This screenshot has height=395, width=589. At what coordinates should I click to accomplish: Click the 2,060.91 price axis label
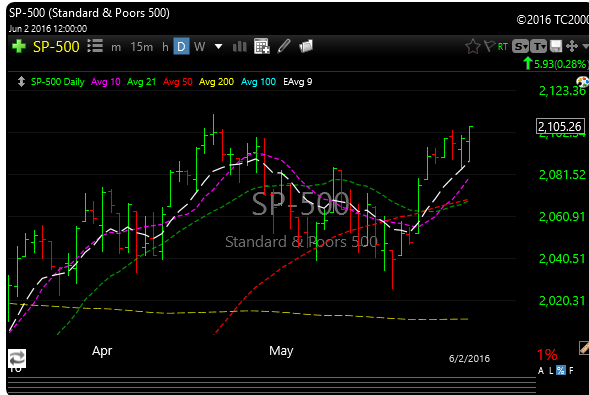(x=562, y=217)
